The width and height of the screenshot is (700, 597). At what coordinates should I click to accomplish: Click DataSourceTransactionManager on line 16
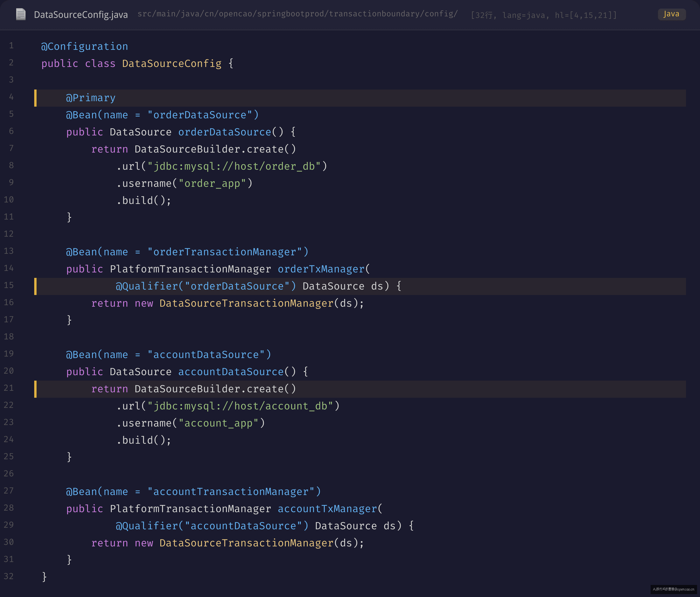tap(246, 303)
